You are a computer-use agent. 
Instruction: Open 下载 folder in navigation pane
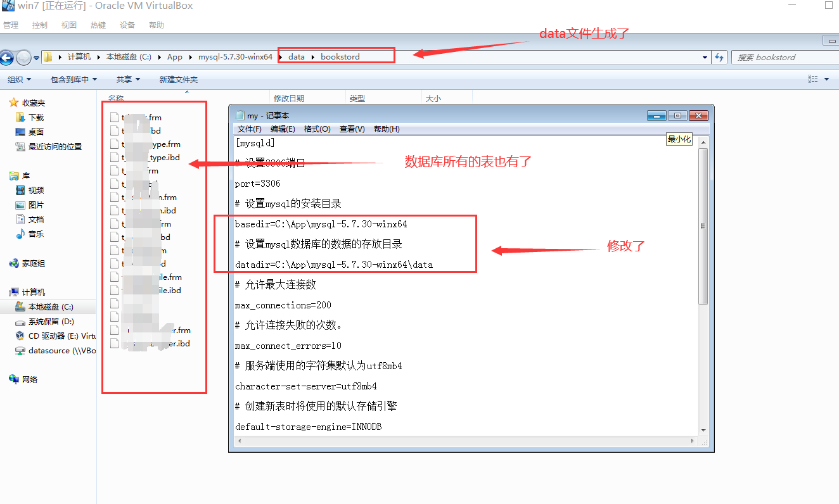point(36,117)
